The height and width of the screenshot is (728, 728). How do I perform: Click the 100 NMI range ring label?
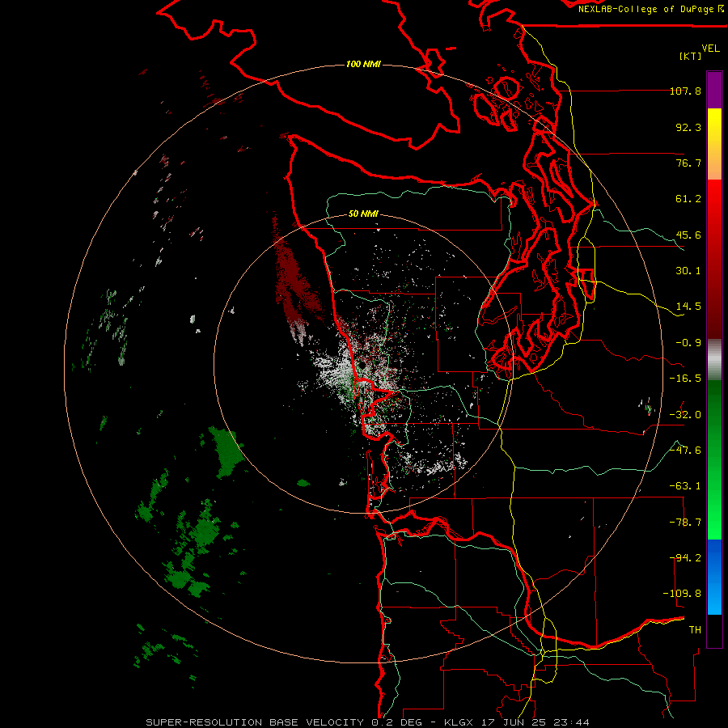pyautogui.click(x=363, y=64)
